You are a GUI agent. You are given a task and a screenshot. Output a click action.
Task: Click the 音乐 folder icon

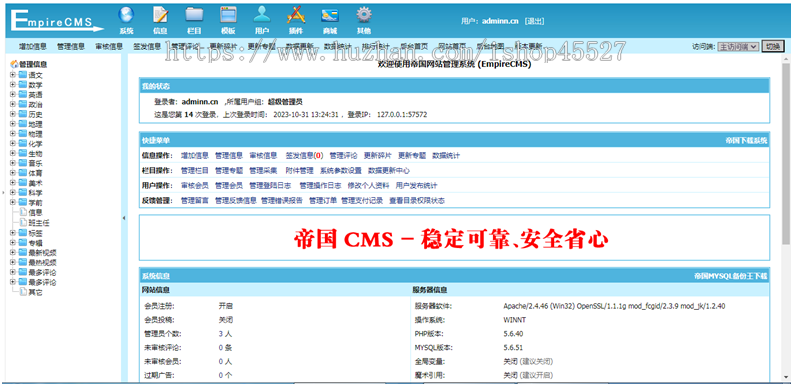23,163
